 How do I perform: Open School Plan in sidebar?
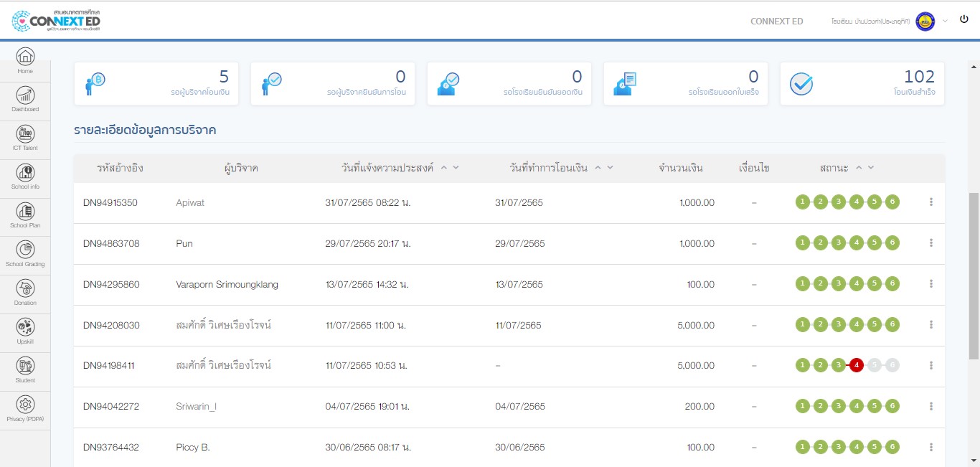[x=25, y=215]
